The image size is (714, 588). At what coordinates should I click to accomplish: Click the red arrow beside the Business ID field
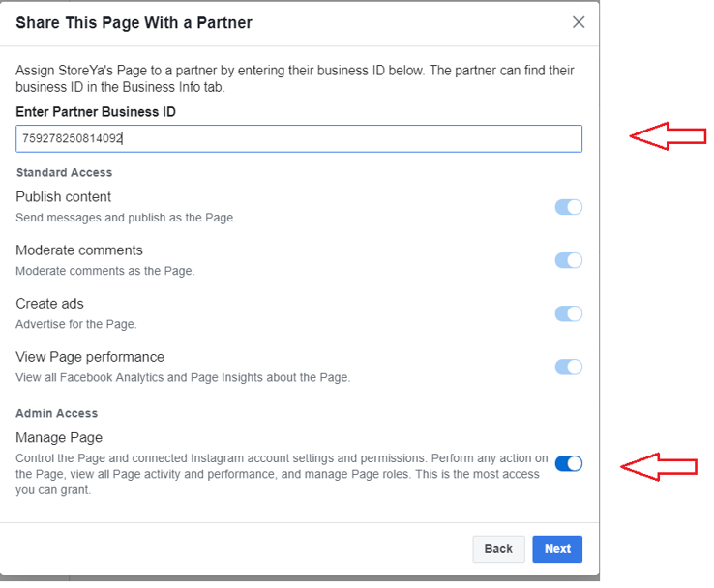pos(668,136)
